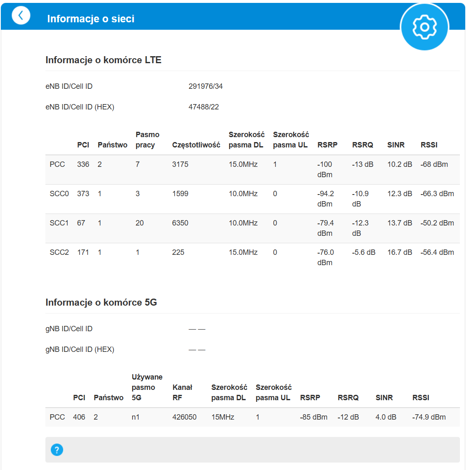Select the 'Informacje o komórce LTE' heading
Image resolution: width=476 pixels, height=470 pixels.
(x=103, y=60)
